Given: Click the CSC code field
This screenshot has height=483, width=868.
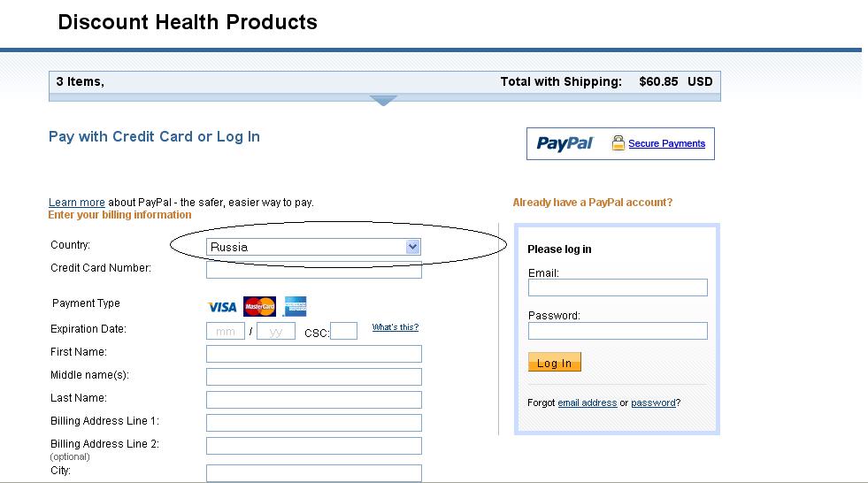Looking at the screenshot, I should [343, 331].
